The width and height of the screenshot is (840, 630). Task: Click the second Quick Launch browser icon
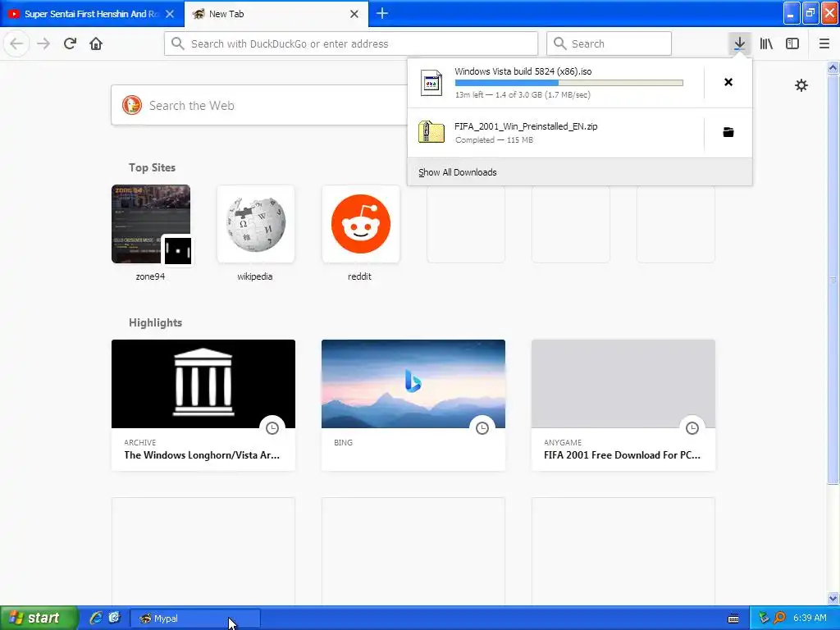tap(114, 618)
